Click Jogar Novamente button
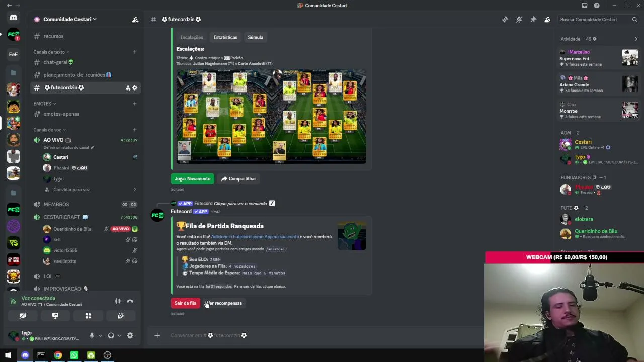This screenshot has width=644, height=362. click(192, 179)
